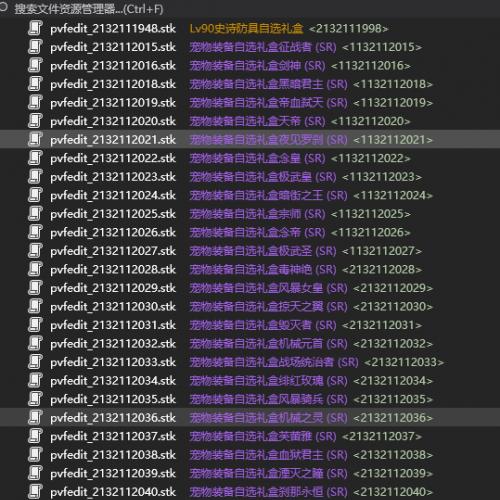Click the ID label <2132112038>
500x500 pixels.
click(393, 455)
